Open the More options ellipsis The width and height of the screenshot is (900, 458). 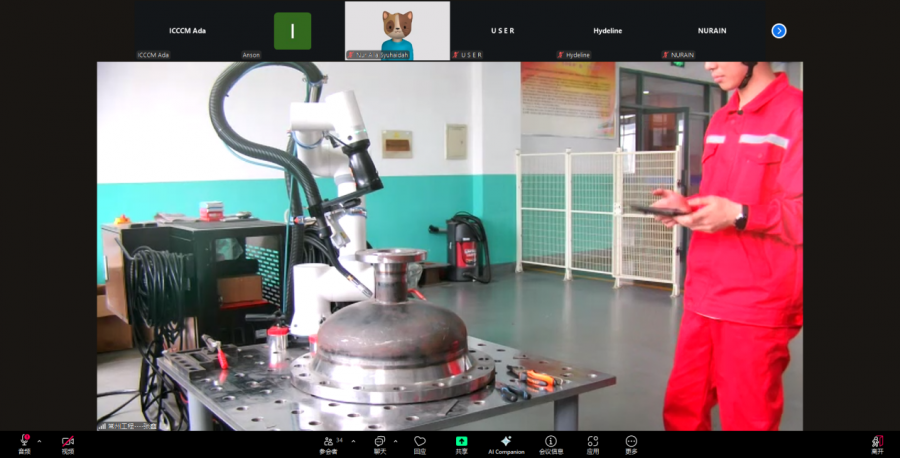pos(631,442)
